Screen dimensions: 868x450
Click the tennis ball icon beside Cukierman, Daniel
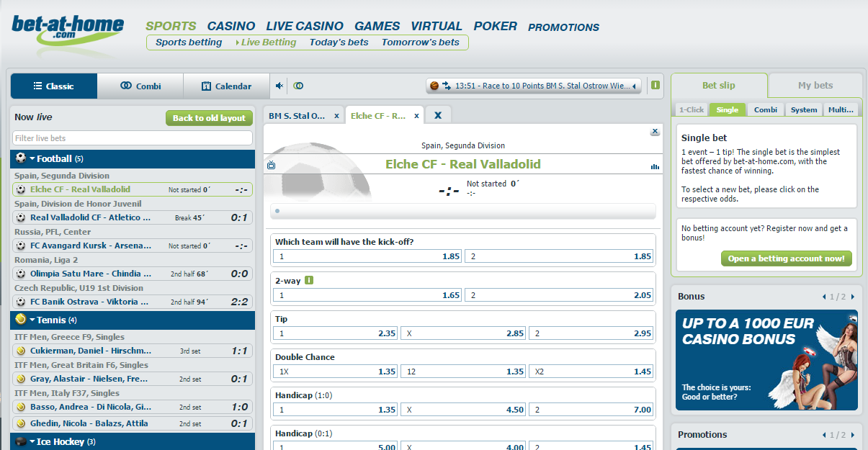[x=21, y=351]
